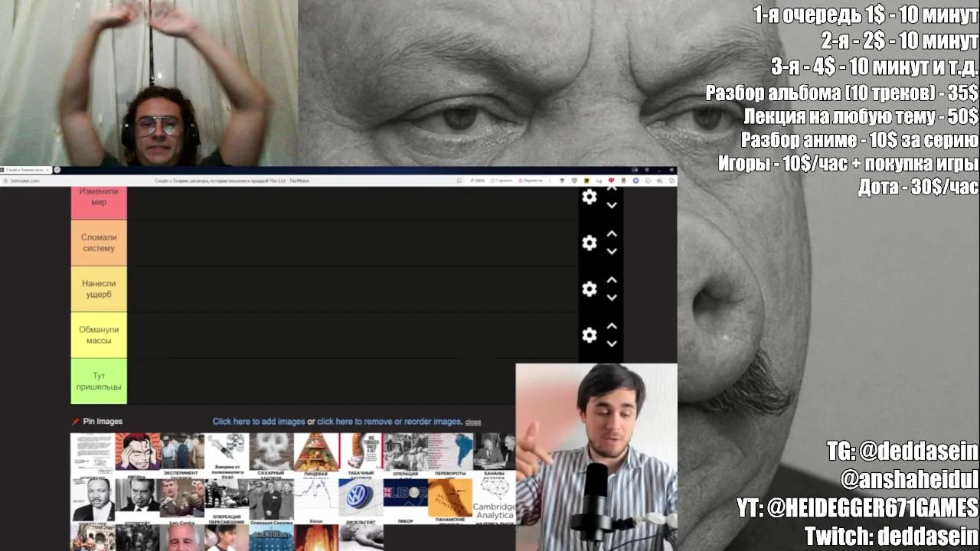Select the ПЕРЕВОРОТЫ South America map thumbnail
The image size is (980, 551).
coord(450,454)
